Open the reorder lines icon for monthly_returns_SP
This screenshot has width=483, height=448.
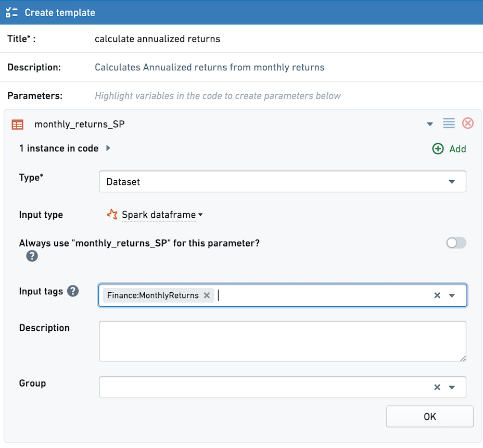pyautogui.click(x=449, y=123)
